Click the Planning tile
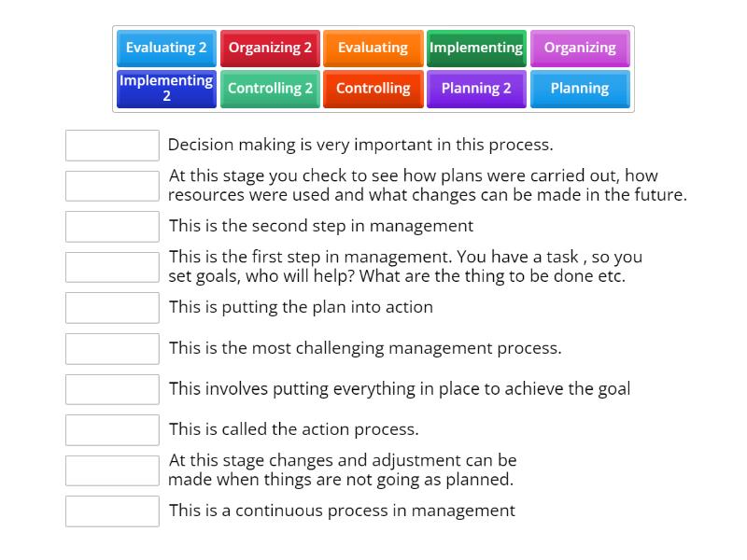Screen dimensions: 747x560 (x=580, y=89)
